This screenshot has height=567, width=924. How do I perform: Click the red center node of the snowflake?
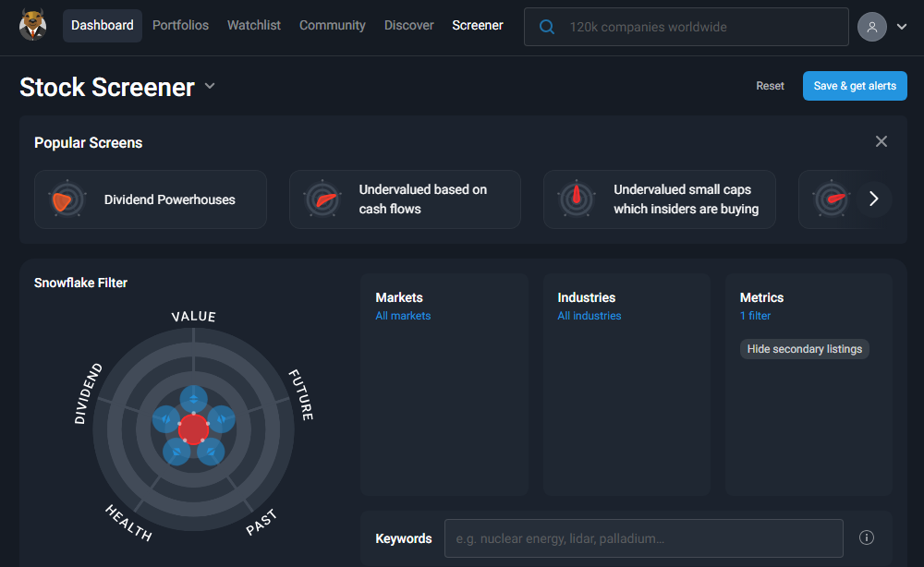click(x=193, y=428)
